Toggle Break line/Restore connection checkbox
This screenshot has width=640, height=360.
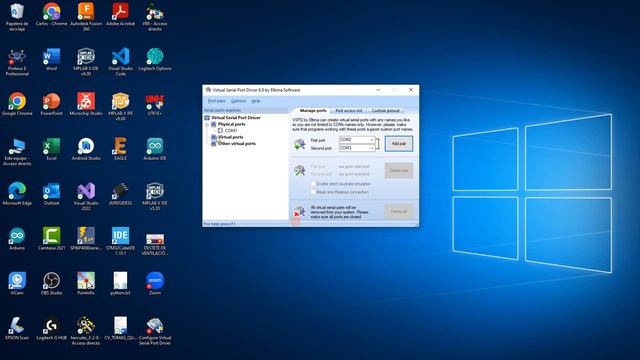(x=313, y=192)
